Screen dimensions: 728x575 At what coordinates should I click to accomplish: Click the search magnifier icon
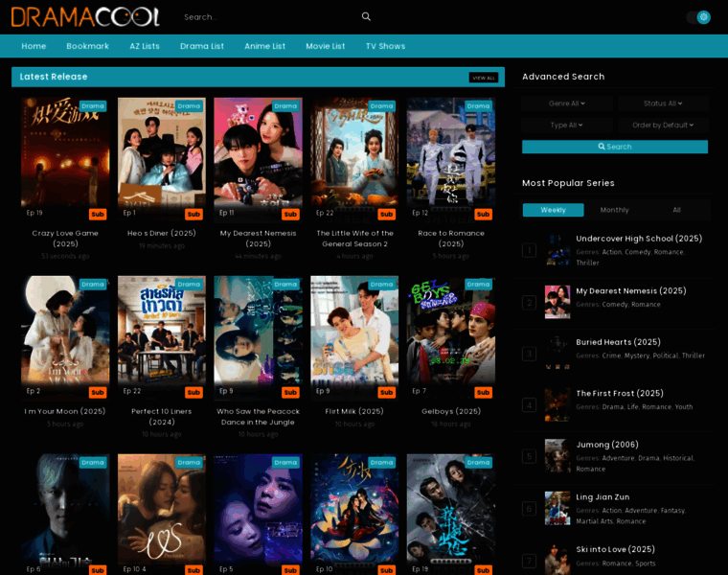tap(366, 16)
